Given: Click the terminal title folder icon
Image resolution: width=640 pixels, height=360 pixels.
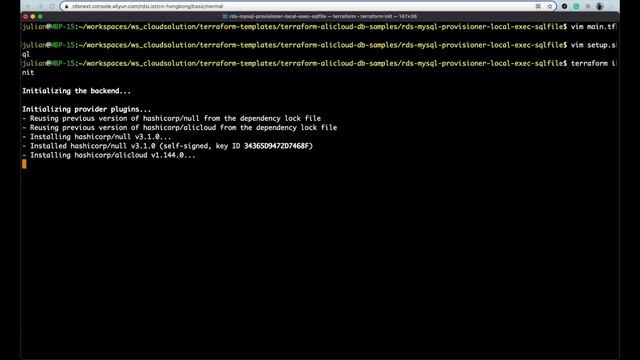Looking at the screenshot, I should (x=225, y=16).
